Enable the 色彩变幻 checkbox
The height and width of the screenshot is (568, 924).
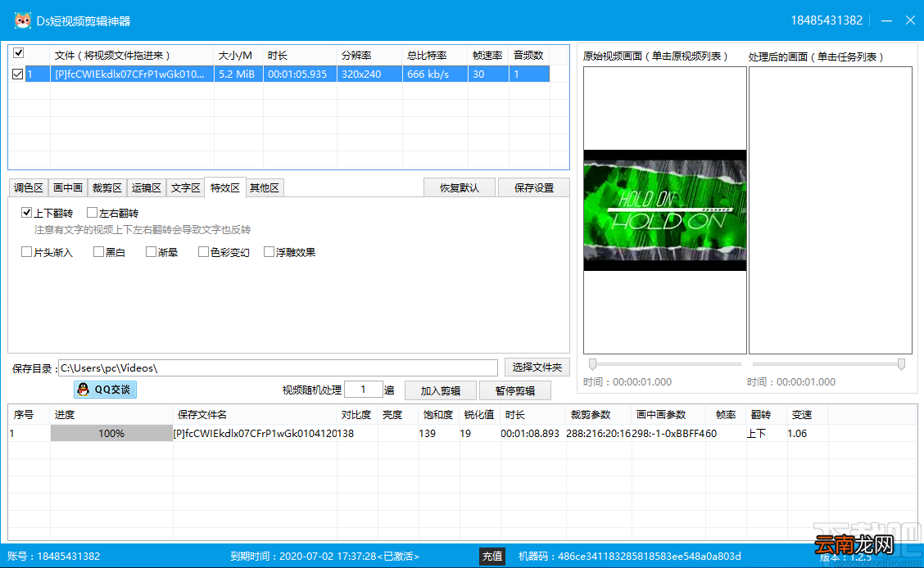click(x=203, y=252)
